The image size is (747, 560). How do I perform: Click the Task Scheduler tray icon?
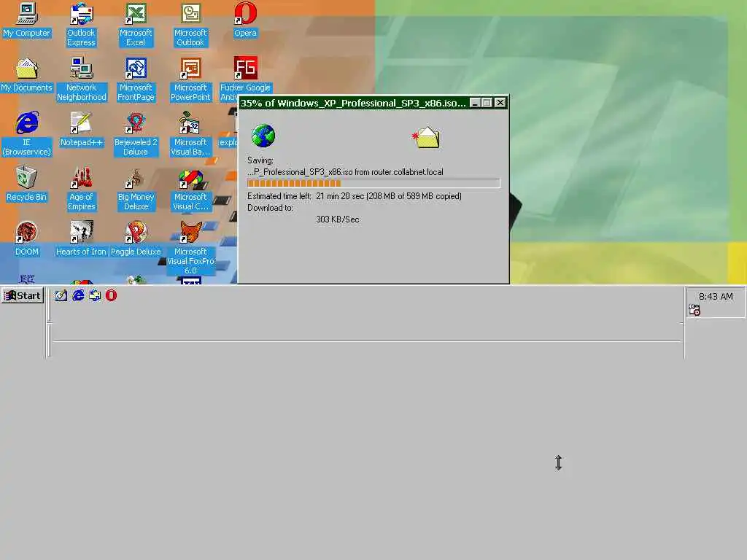pos(694,310)
